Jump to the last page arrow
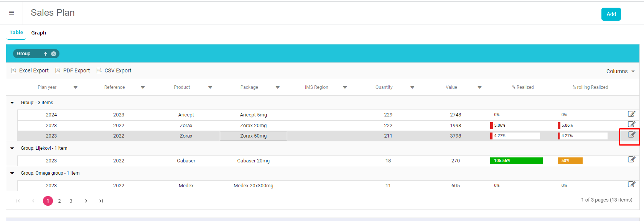 click(101, 201)
